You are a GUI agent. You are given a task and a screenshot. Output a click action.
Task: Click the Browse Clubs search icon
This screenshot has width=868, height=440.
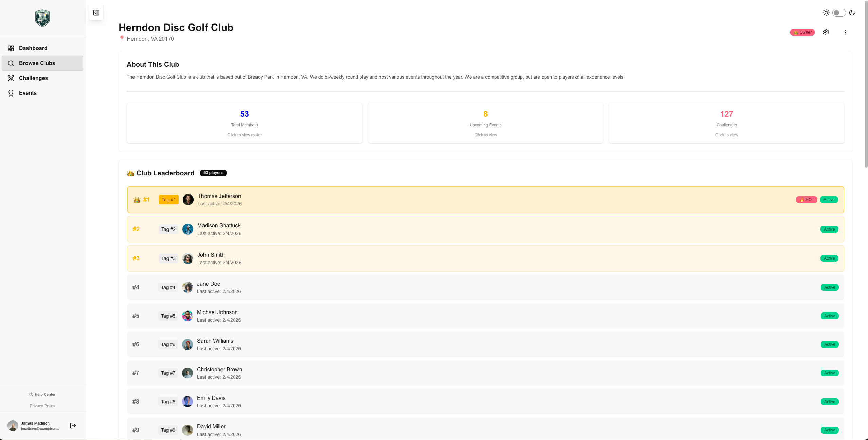11,63
